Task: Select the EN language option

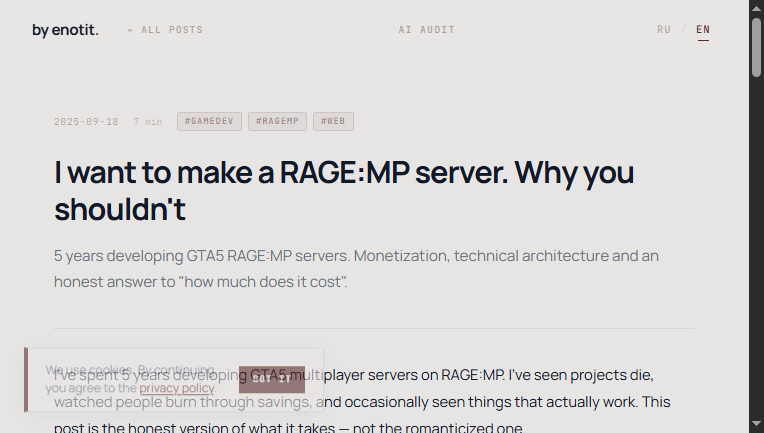Action: coord(703,30)
